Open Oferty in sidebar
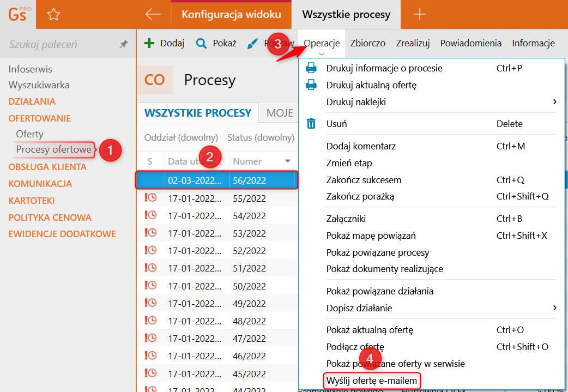Viewport: 568px width, 392px height. tap(29, 134)
